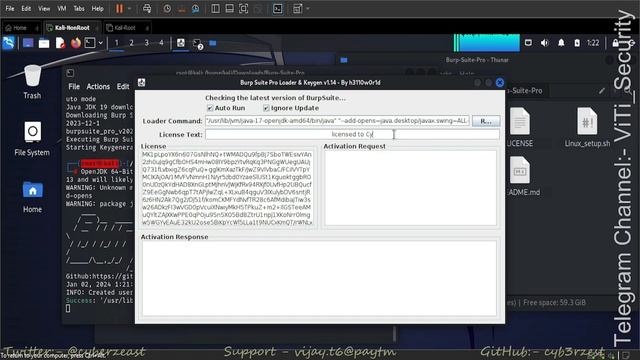This screenshot has height=360, width=640.
Task: Open the terminal File menu
Action: point(74,87)
